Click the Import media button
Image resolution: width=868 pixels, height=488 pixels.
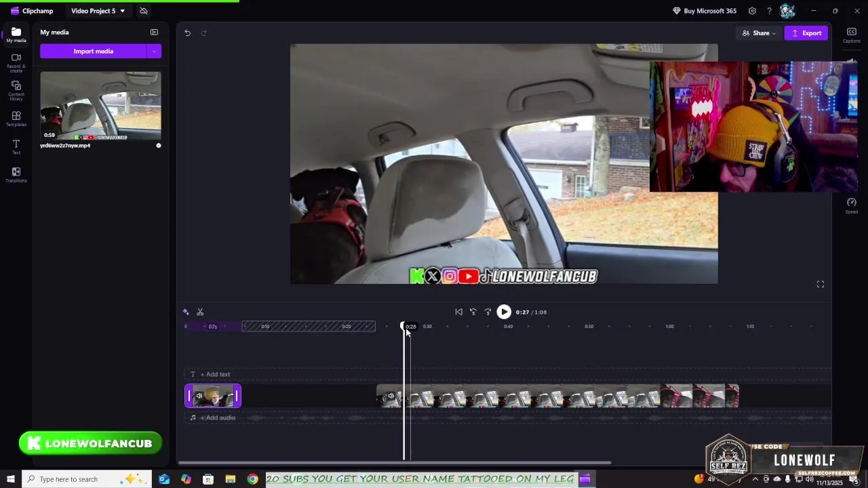[93, 52]
